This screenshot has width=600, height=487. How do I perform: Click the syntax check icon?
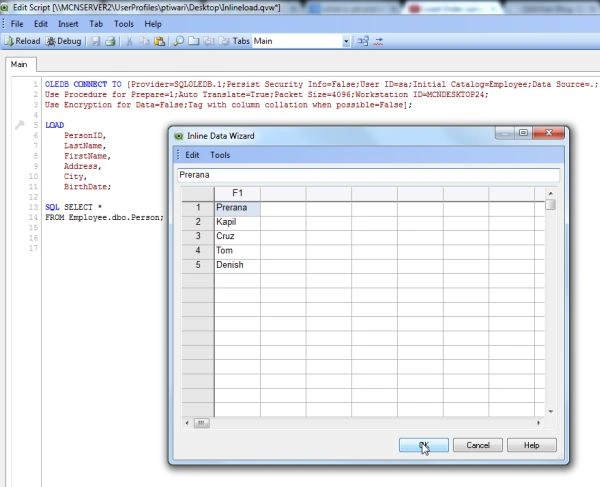pos(378,41)
